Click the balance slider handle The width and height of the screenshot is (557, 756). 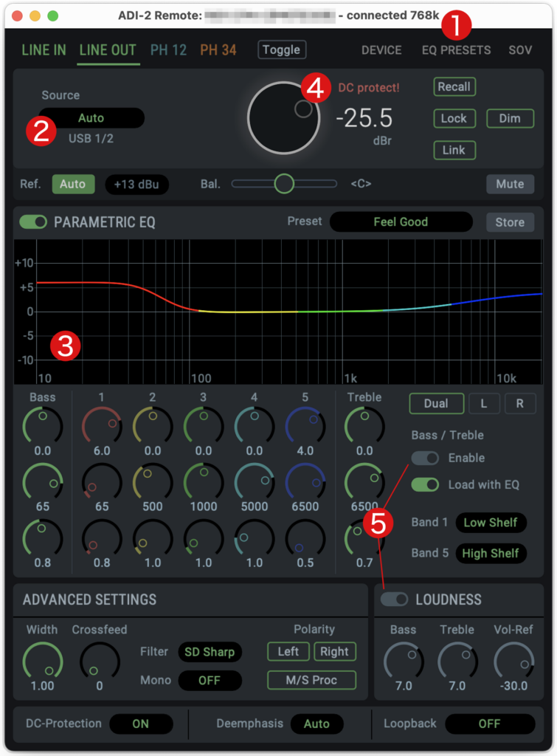pos(284,184)
